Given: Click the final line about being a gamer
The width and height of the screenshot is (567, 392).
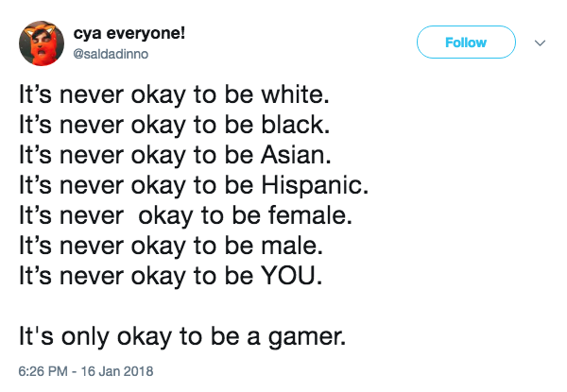Looking at the screenshot, I should [x=182, y=337].
